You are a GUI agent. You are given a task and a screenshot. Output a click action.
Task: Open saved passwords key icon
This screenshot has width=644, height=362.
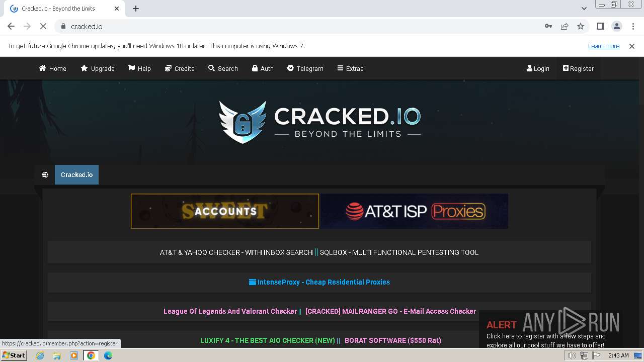coord(548,26)
